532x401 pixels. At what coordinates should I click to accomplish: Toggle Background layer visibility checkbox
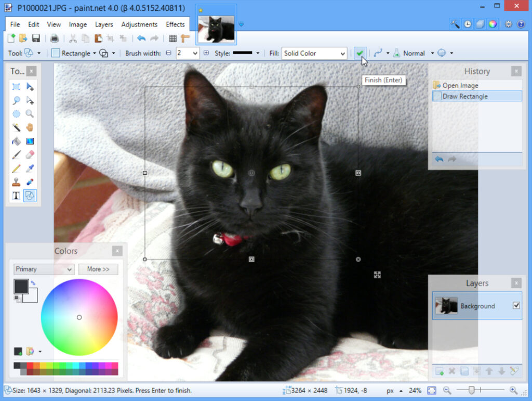(x=516, y=306)
